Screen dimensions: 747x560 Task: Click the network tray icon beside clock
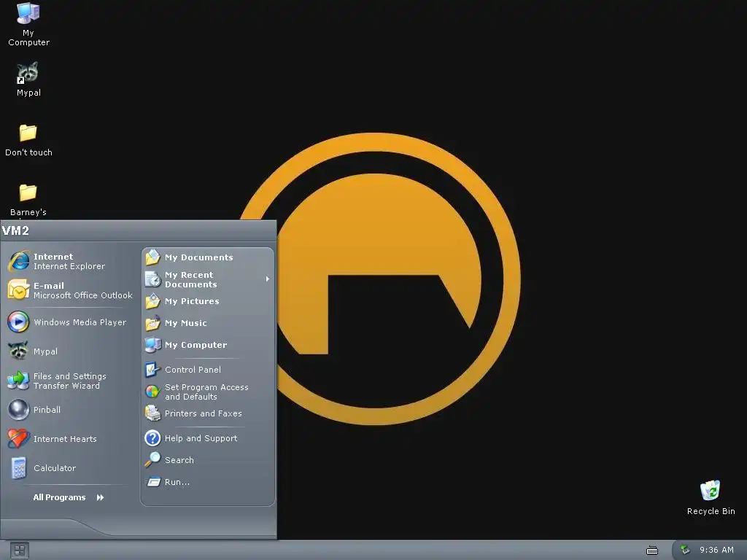coord(685,550)
